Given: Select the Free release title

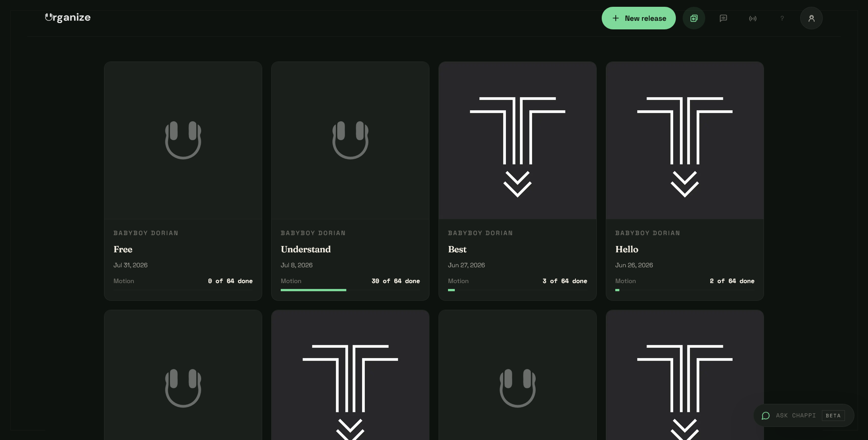Looking at the screenshot, I should click(123, 249).
